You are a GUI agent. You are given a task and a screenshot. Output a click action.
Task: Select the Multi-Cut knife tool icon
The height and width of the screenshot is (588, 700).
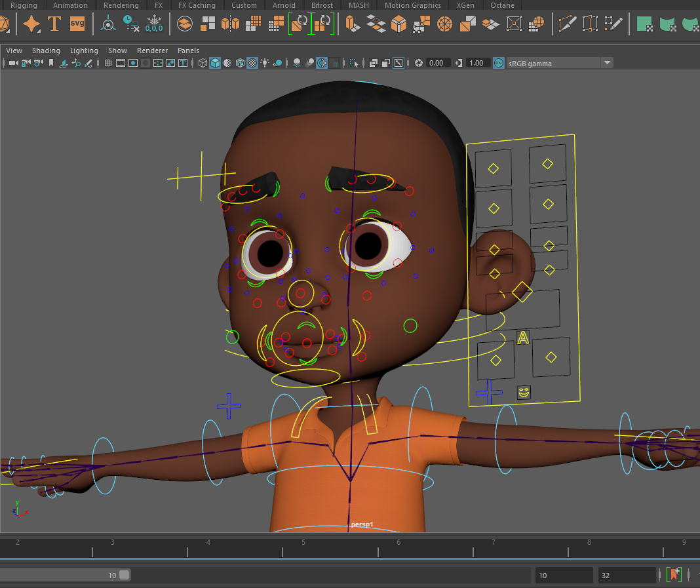pyautogui.click(x=567, y=24)
